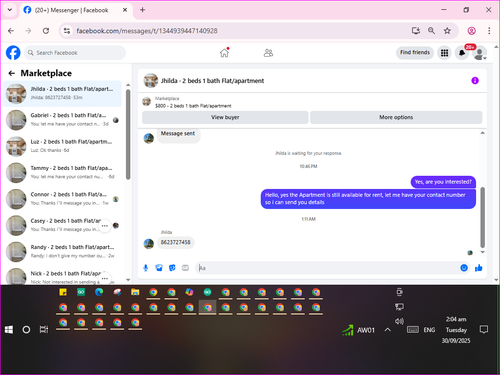Open volume control in system tray
This screenshot has height=375, width=500.
(x=399, y=321)
